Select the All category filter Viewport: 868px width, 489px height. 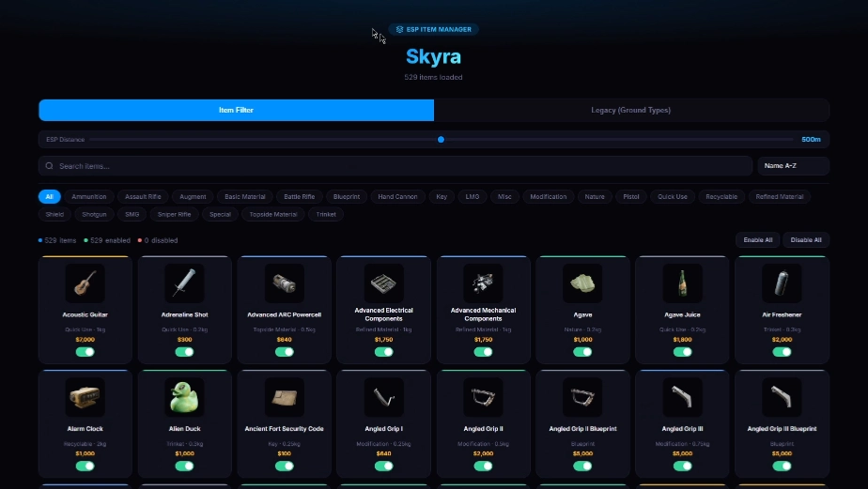[49, 196]
